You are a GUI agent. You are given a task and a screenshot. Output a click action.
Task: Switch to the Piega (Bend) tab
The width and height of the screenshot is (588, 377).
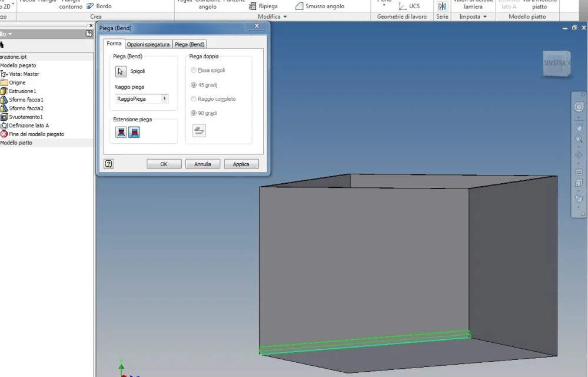click(x=190, y=44)
